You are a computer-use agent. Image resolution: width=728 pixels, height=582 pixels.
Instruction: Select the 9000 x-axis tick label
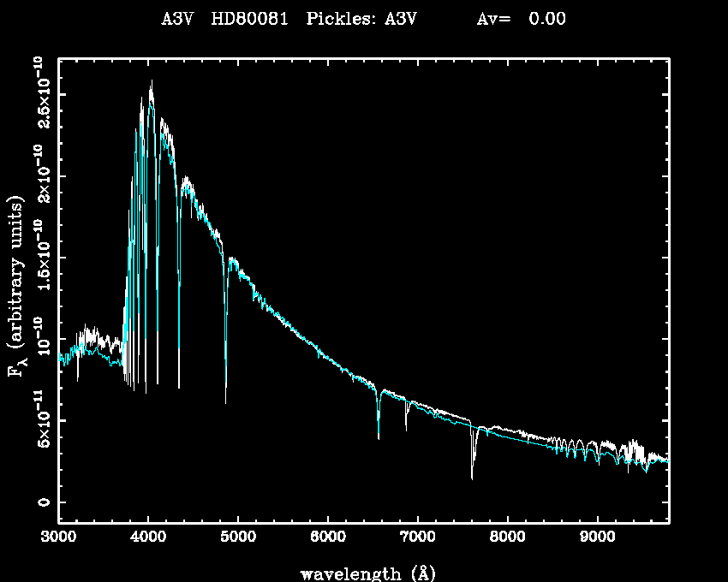(x=597, y=537)
